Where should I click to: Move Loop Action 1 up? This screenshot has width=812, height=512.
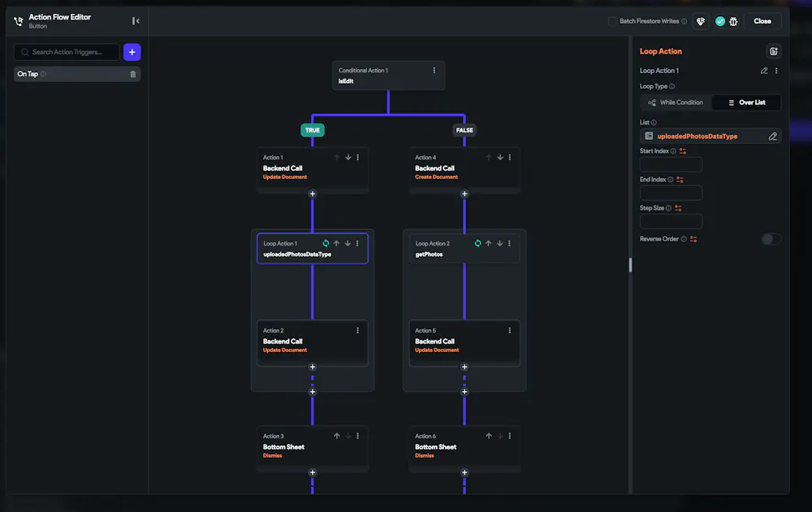tap(337, 244)
